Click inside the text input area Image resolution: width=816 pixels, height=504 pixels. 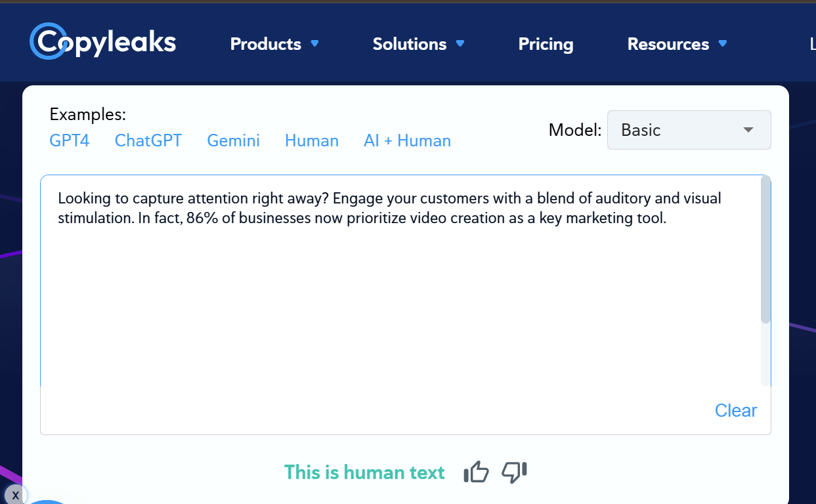click(x=400, y=282)
